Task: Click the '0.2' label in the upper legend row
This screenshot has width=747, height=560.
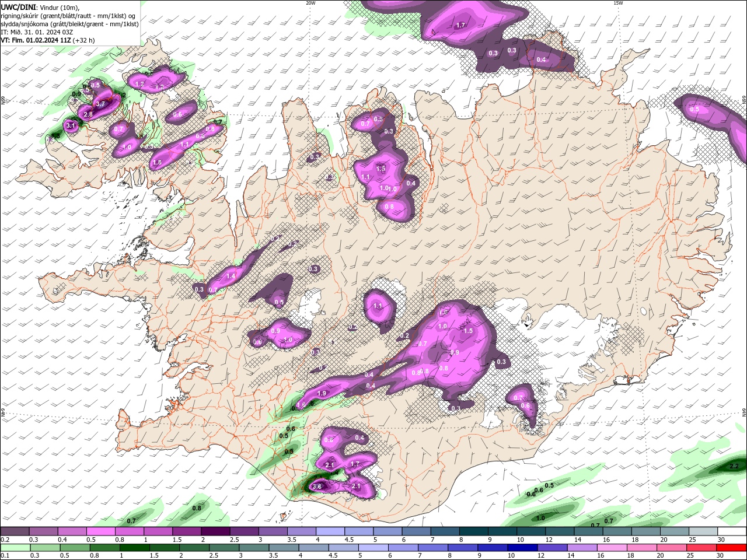Action: tap(5, 540)
